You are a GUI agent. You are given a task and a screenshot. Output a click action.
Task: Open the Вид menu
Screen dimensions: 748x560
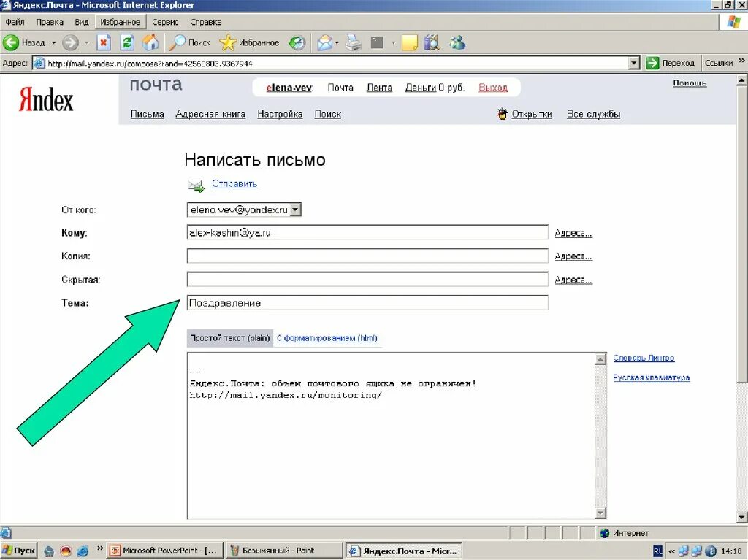82,22
